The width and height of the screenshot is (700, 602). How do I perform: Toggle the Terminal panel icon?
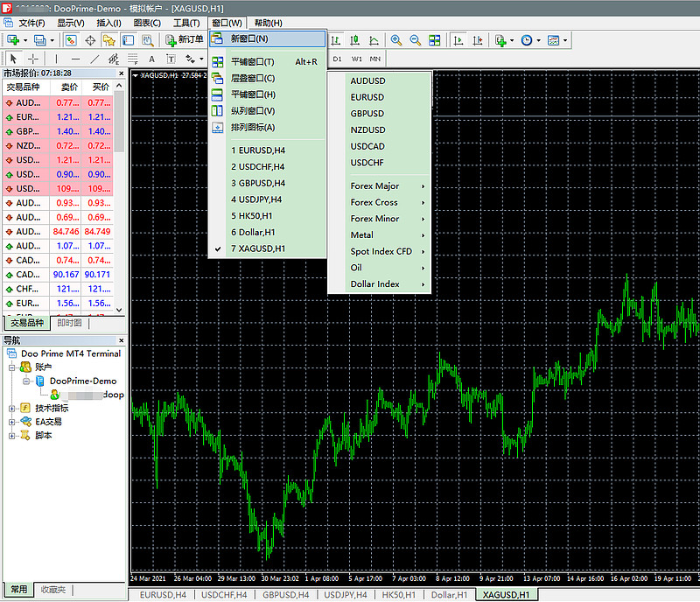128,40
